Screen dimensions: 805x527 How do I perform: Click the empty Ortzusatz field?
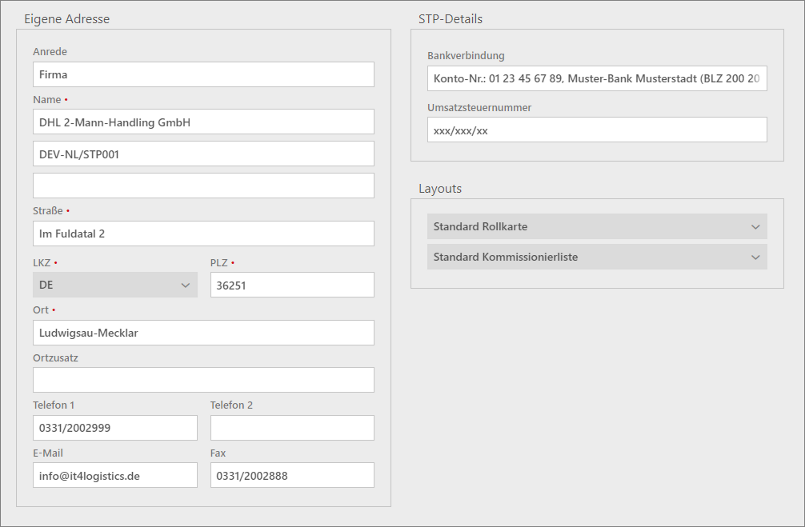click(203, 380)
